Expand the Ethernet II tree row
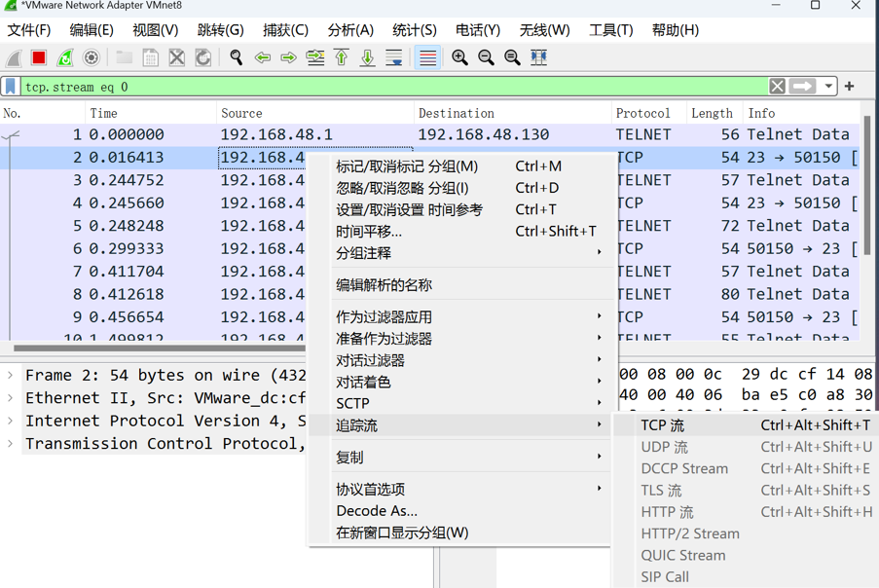 (10, 398)
